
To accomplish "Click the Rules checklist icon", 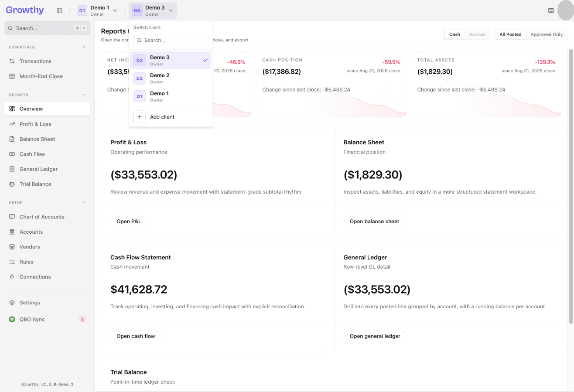I will [12, 262].
